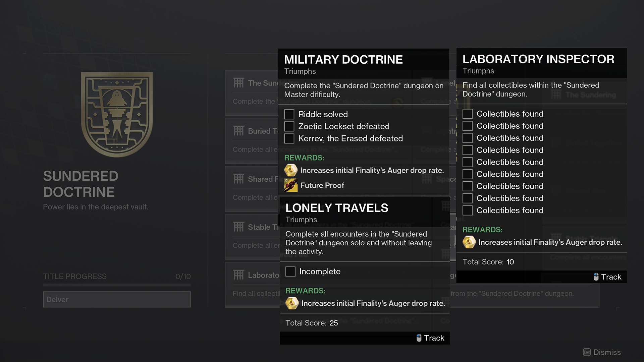Check the first Collectibles found box
Viewport: 644px width, 362px height.
(x=467, y=114)
